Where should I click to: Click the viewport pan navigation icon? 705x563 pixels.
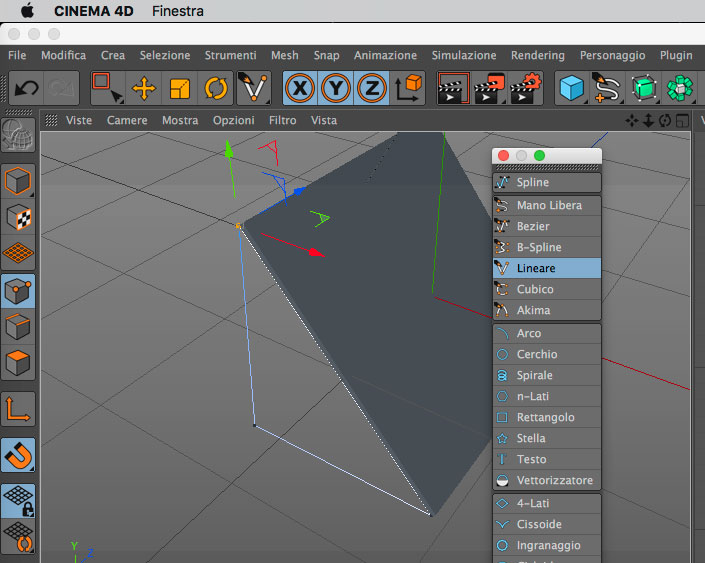click(631, 121)
